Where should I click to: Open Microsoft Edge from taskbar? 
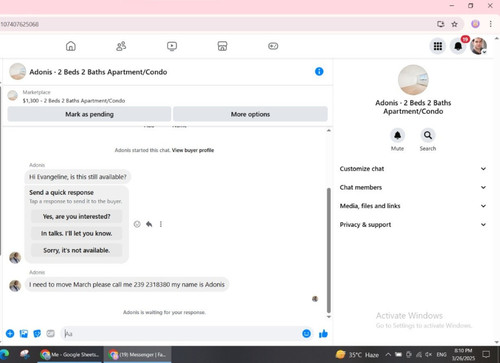click(5, 354)
